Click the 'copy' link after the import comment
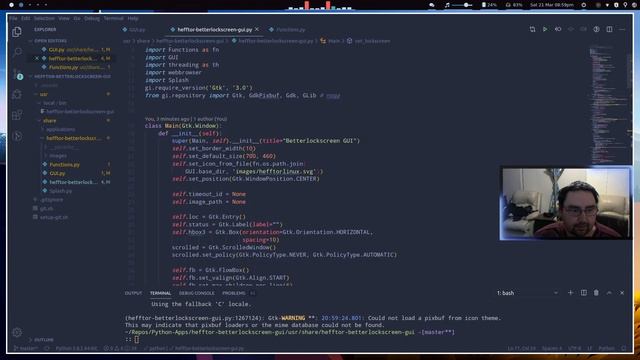This screenshot has height=360, width=640. click(x=333, y=96)
